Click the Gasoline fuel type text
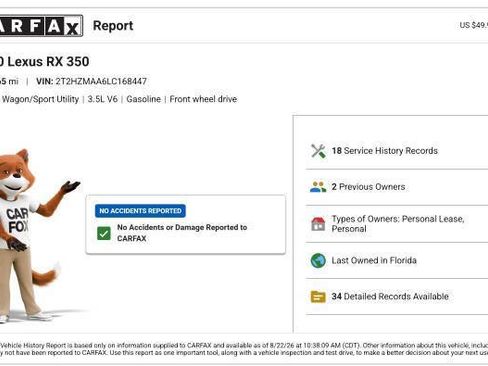Viewport: 488px width, 366px height. coord(143,99)
